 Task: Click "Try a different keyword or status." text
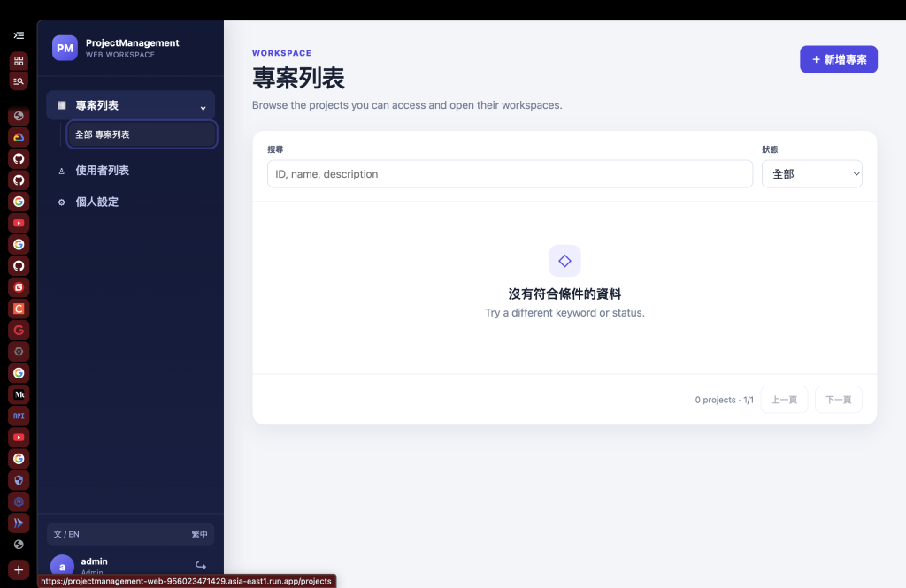click(564, 312)
